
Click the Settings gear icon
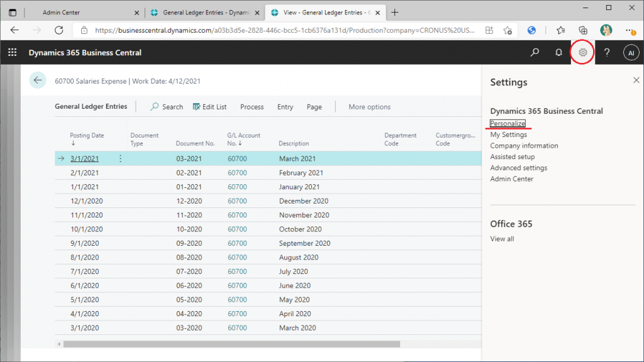coord(582,53)
